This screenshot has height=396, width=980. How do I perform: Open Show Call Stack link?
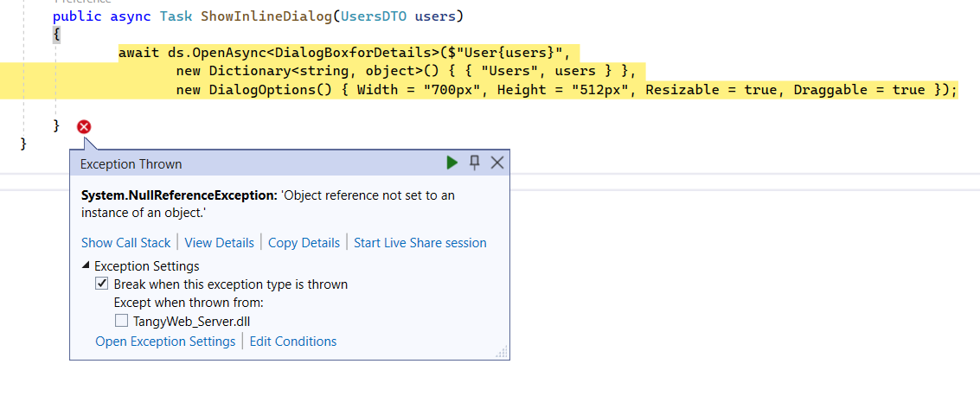[125, 243]
